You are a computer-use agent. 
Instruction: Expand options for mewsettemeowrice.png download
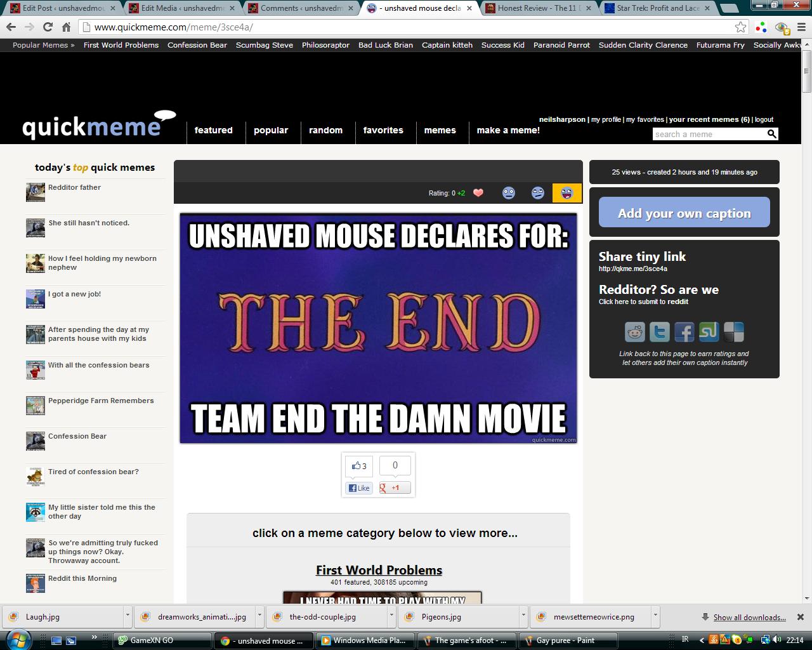click(655, 616)
